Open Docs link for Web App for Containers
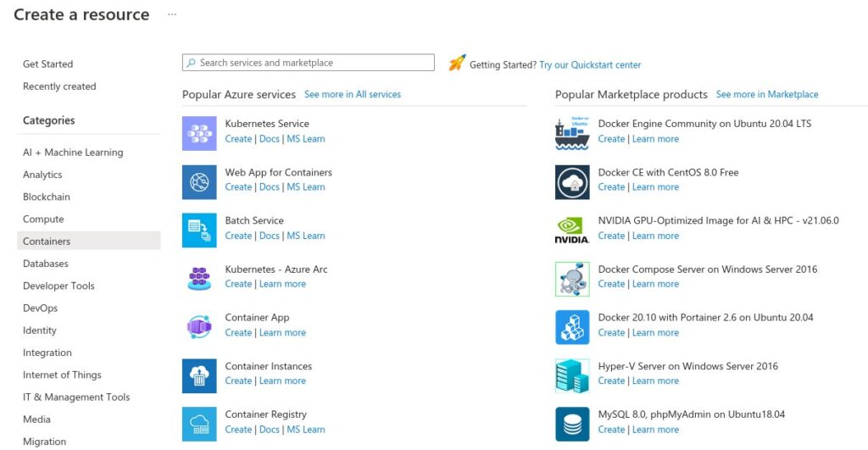Image resolution: width=868 pixels, height=450 pixels. click(x=270, y=187)
